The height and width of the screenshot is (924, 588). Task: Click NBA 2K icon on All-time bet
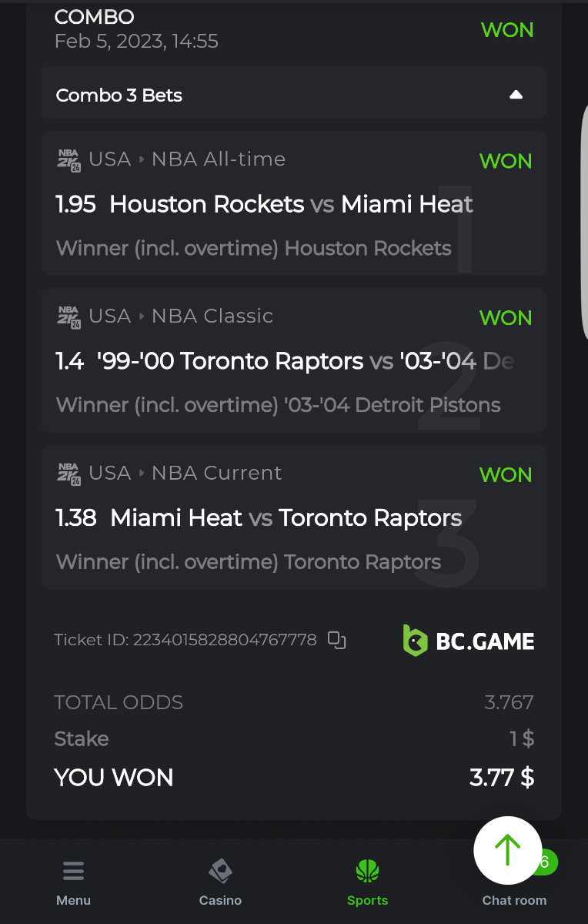tap(69, 159)
